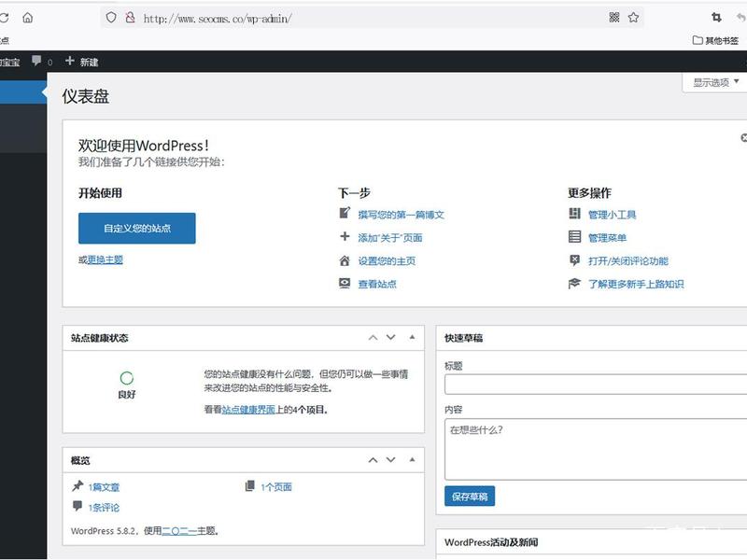The height and width of the screenshot is (560, 747).
Task: Open the 1条评论 link
Action: click(x=104, y=508)
